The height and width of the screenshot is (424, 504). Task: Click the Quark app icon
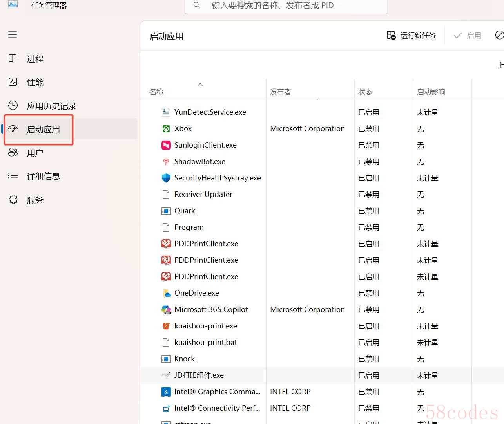coord(166,211)
